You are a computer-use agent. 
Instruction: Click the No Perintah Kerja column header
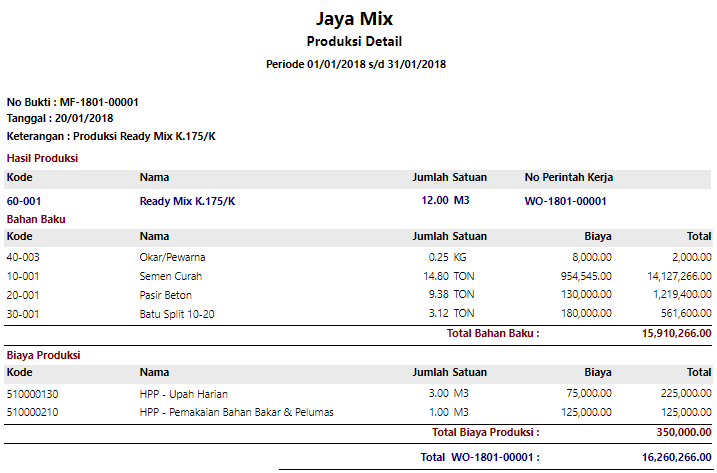coord(569,177)
